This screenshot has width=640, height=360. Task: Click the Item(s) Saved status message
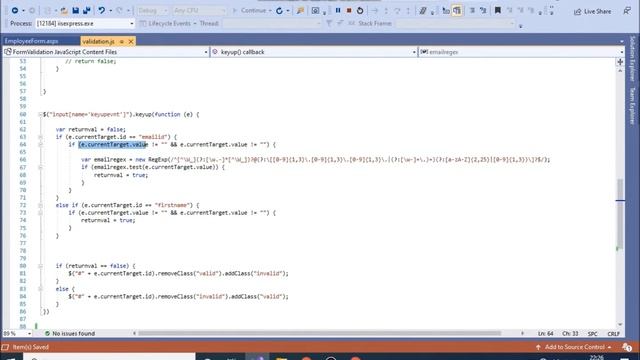click(x=31, y=347)
